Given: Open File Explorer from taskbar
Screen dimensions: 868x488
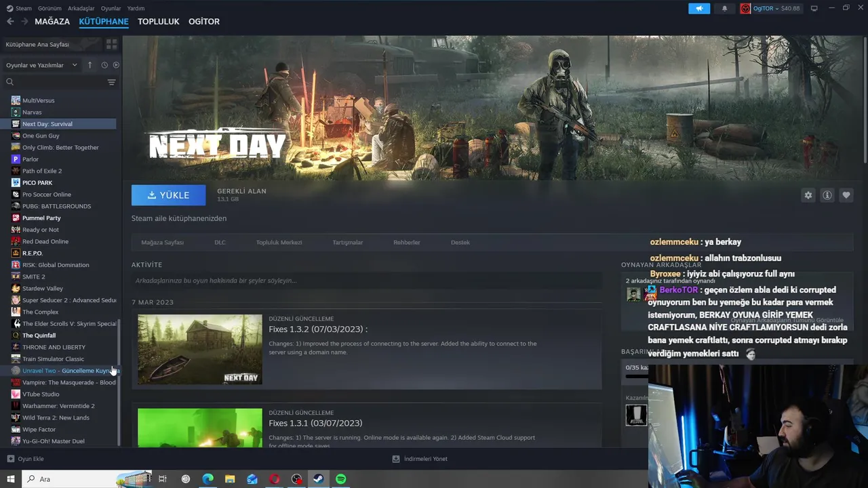Looking at the screenshot, I should point(230,479).
